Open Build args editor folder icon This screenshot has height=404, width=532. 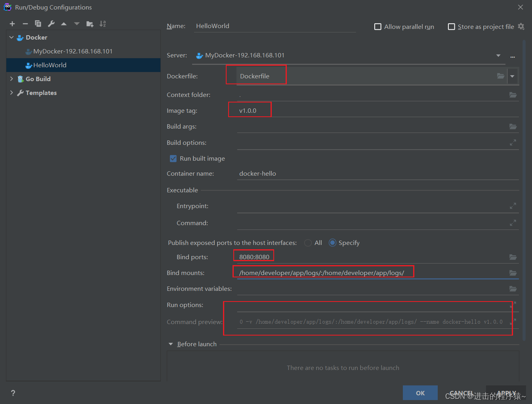[x=513, y=127]
